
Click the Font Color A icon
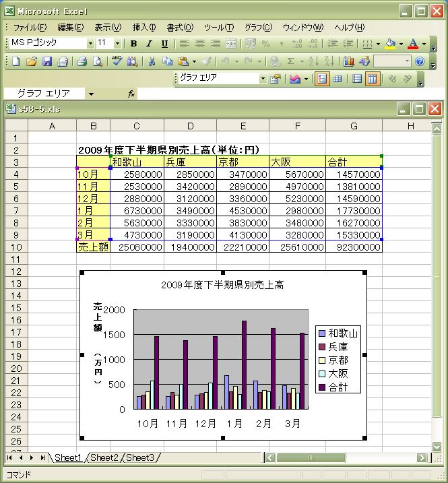pyautogui.click(x=413, y=43)
